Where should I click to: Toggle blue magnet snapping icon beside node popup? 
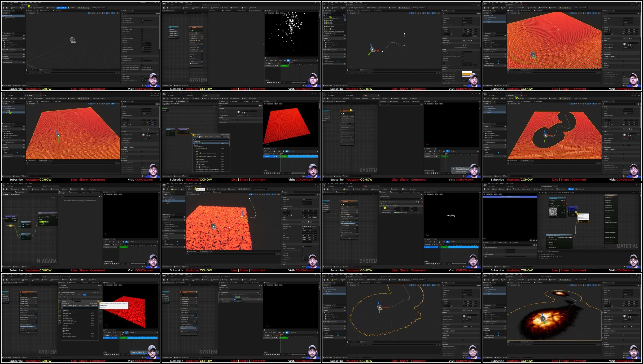click(x=287, y=151)
